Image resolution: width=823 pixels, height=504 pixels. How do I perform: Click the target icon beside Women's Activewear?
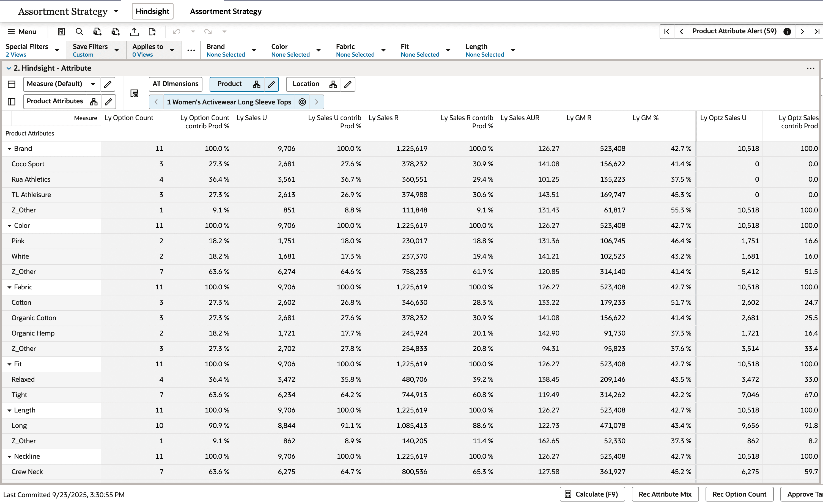pyautogui.click(x=302, y=102)
